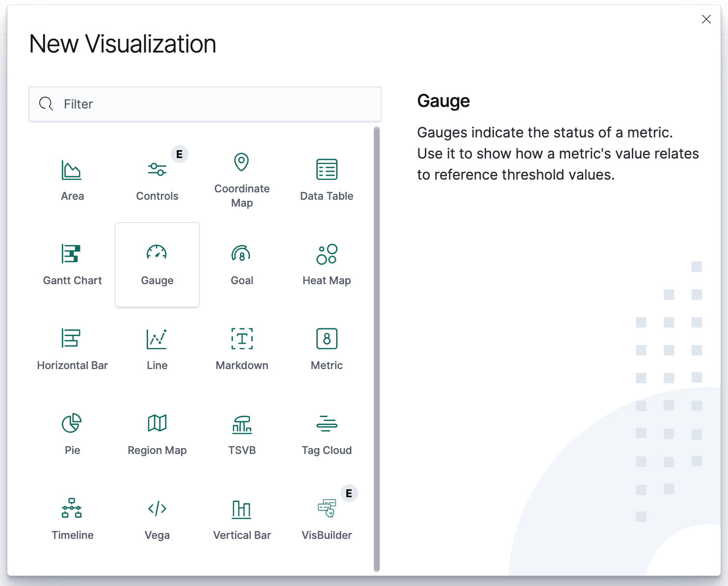This screenshot has height=586, width=728.
Task: Choose the Gantt Chart icon
Action: 72,254
